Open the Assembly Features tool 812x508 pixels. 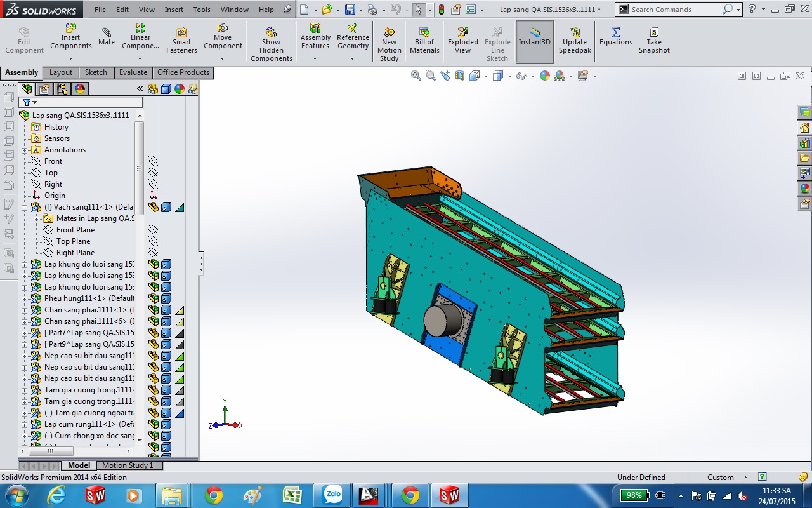coord(315,37)
